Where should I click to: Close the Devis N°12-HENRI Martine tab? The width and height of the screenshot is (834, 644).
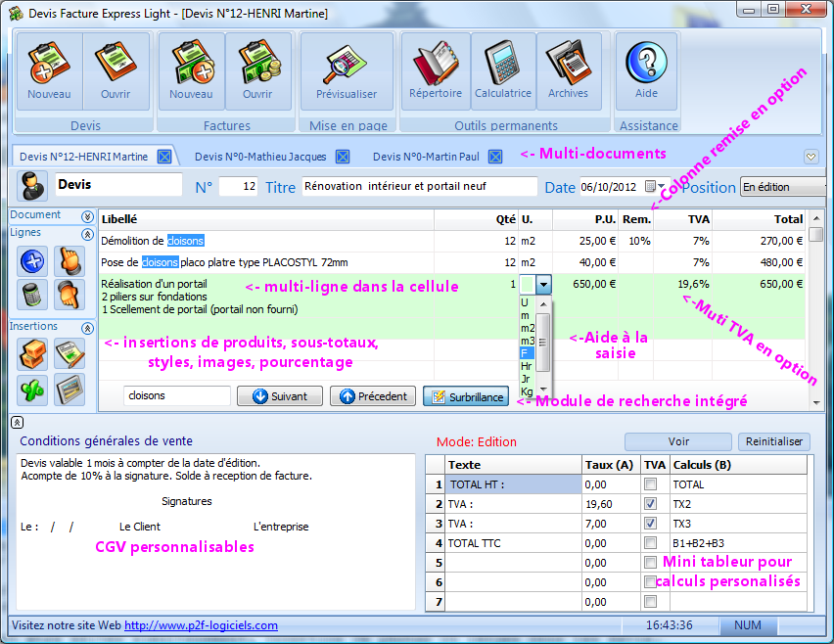coord(164,157)
